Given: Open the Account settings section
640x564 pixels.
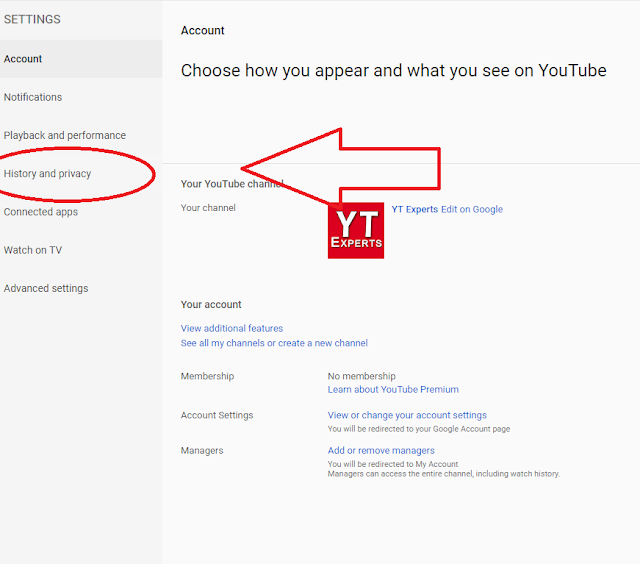Looking at the screenshot, I should pos(81,59).
